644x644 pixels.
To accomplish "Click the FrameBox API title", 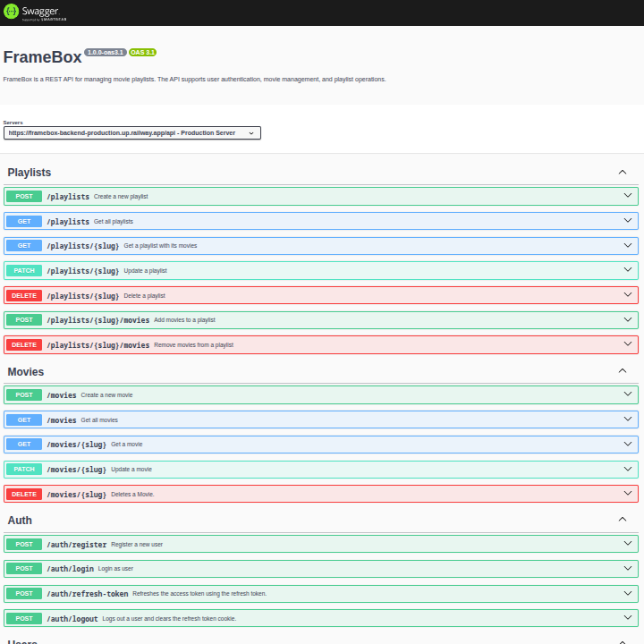I will (x=42, y=57).
